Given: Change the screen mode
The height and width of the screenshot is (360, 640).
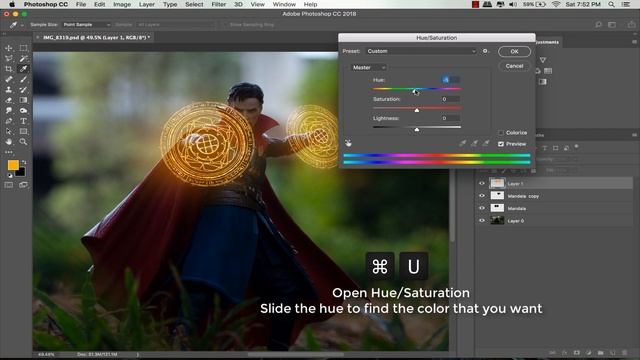Looking at the screenshot, I should (x=23, y=185).
